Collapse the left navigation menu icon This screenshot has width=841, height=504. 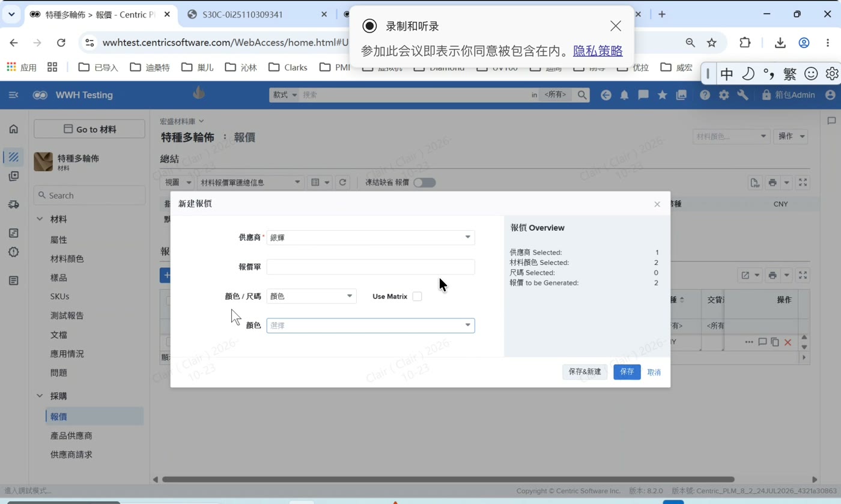coord(13,95)
